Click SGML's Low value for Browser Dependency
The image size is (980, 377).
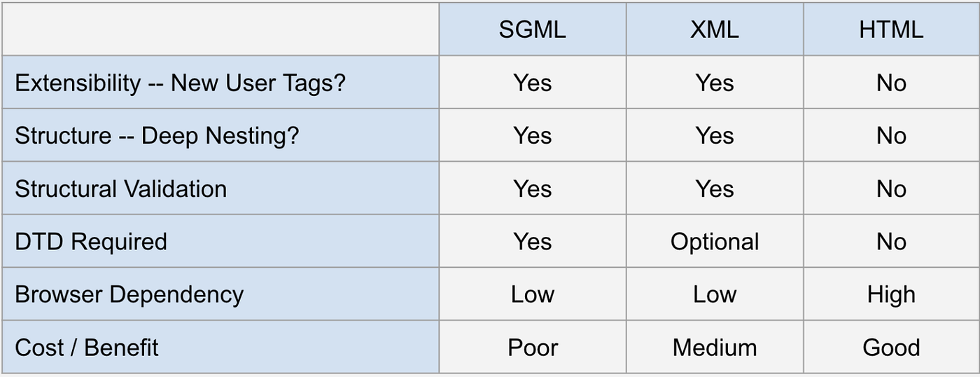(x=533, y=294)
